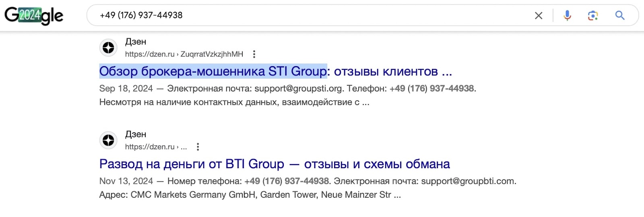
Task: Click 'Несмотря на наличие контактных данных' text
Action: (x=189, y=102)
